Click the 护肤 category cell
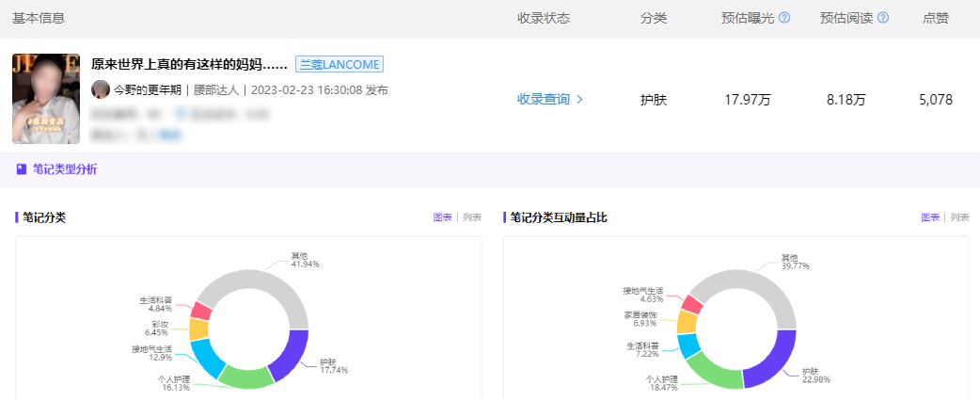The height and width of the screenshot is (401, 980). coord(654,100)
